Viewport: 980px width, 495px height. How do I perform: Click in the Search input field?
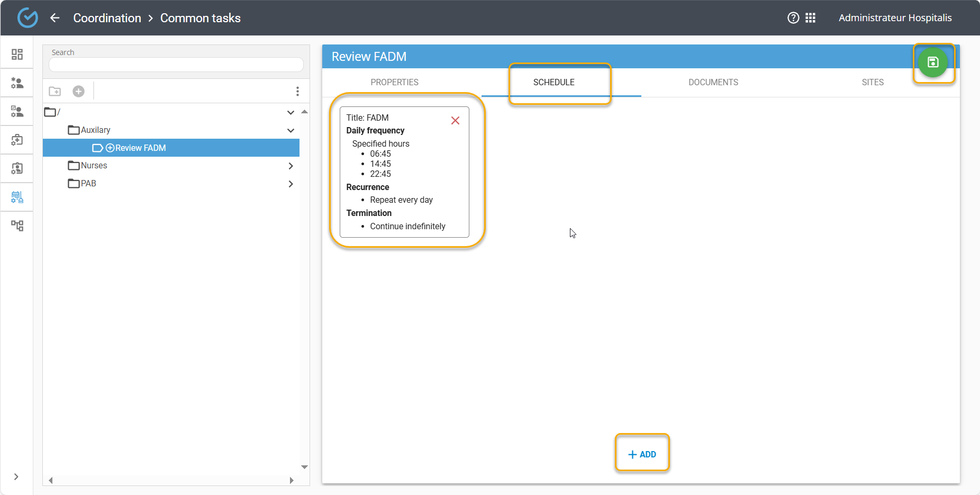click(176, 65)
